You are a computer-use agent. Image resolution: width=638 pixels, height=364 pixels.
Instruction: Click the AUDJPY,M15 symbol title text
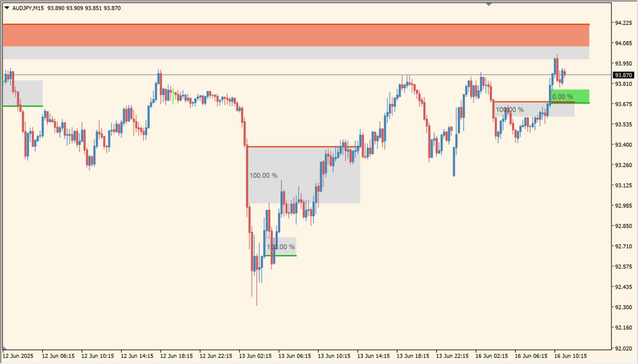[28, 8]
